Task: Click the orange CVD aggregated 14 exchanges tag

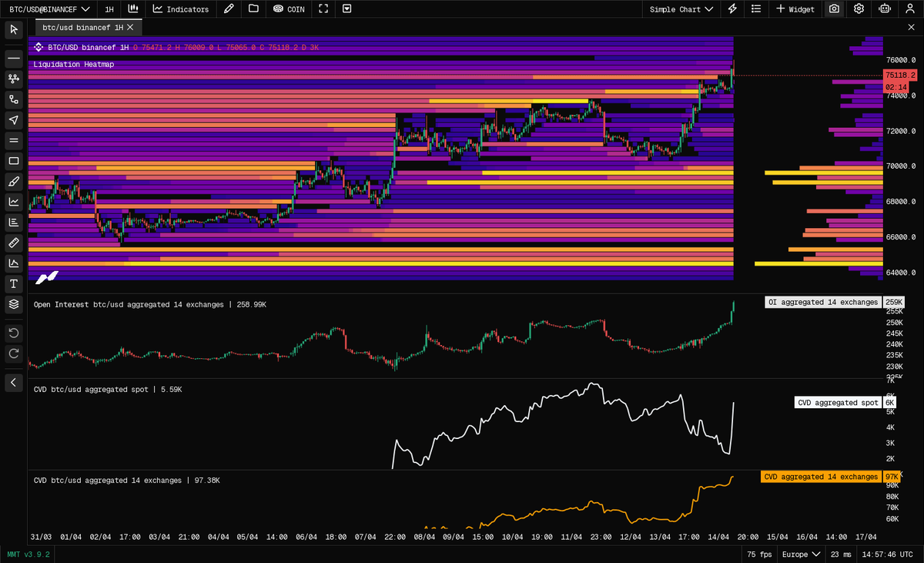Action: pyautogui.click(x=821, y=477)
